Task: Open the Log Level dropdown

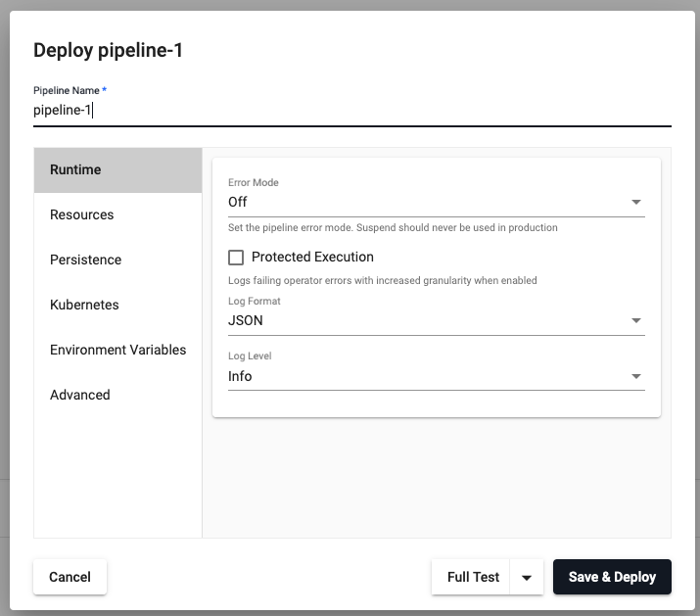Action: pos(437,376)
